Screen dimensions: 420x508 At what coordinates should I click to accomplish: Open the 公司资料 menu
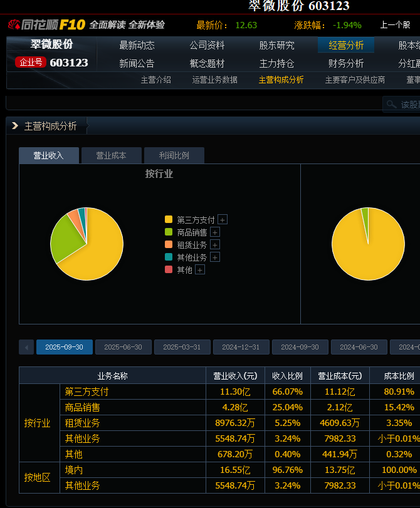click(207, 45)
